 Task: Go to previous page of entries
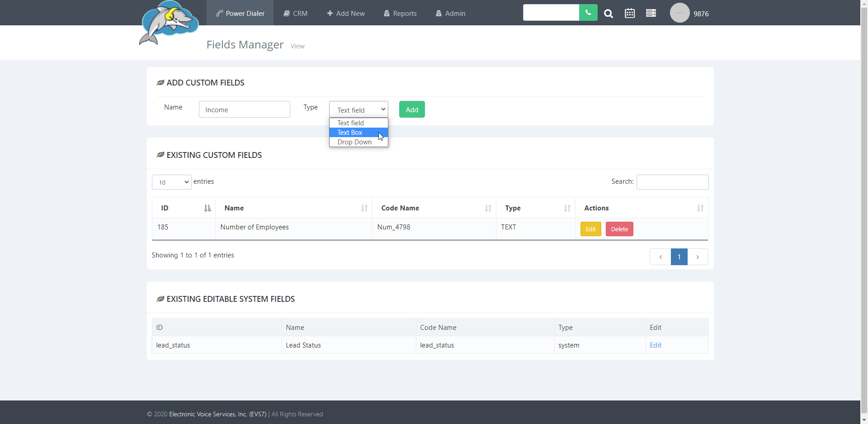point(660,257)
